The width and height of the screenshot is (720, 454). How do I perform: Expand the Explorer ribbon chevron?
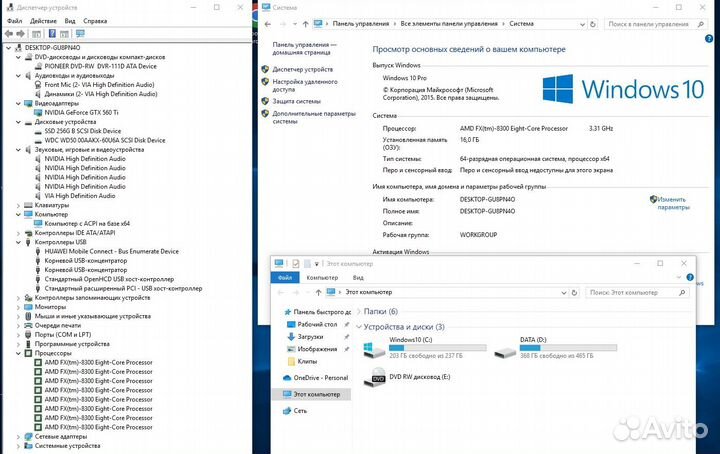click(x=679, y=277)
